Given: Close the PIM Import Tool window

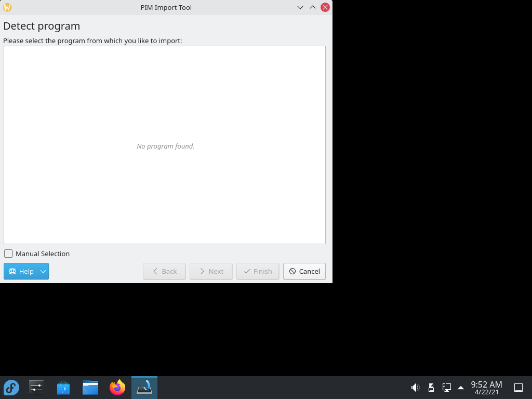Looking at the screenshot, I should pyautogui.click(x=325, y=7).
